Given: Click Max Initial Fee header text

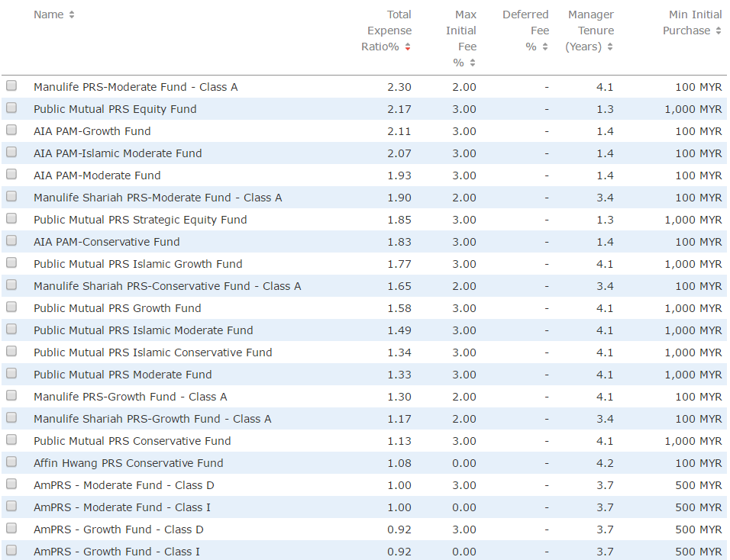Looking at the screenshot, I should [x=461, y=39].
